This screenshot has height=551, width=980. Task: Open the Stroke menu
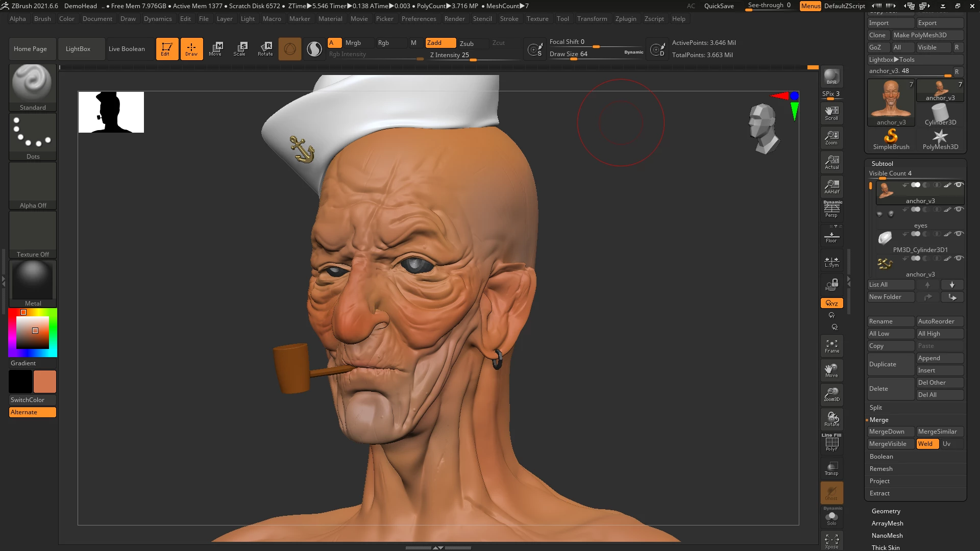pos(508,19)
